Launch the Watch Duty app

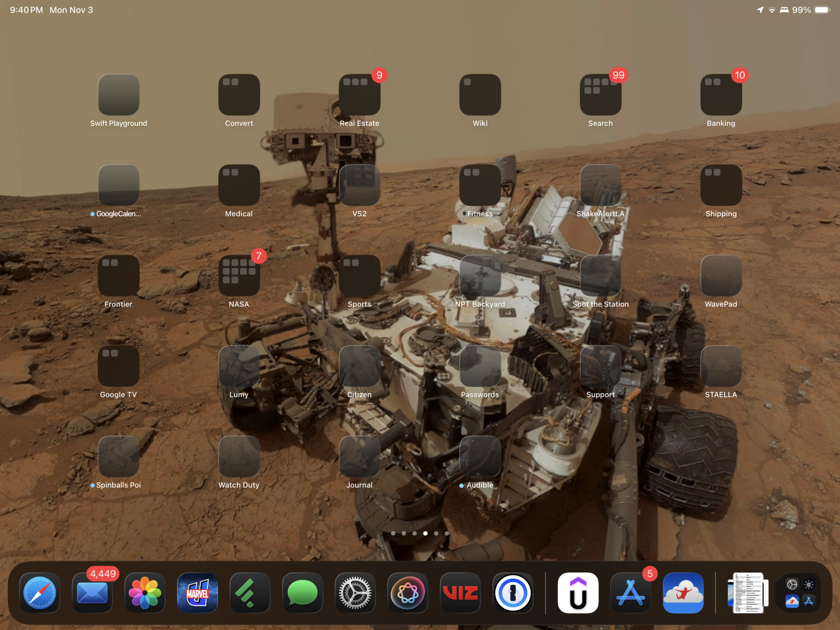click(x=239, y=457)
